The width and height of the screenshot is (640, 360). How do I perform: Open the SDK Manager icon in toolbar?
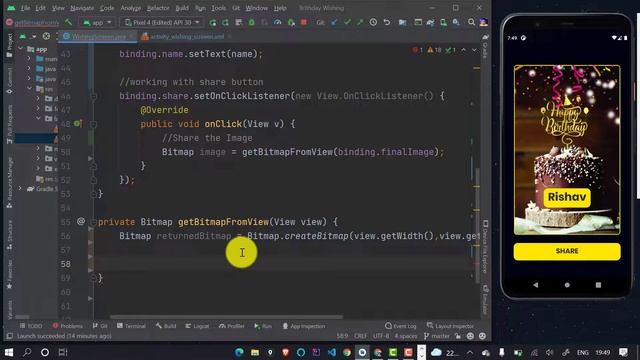[x=456, y=22]
